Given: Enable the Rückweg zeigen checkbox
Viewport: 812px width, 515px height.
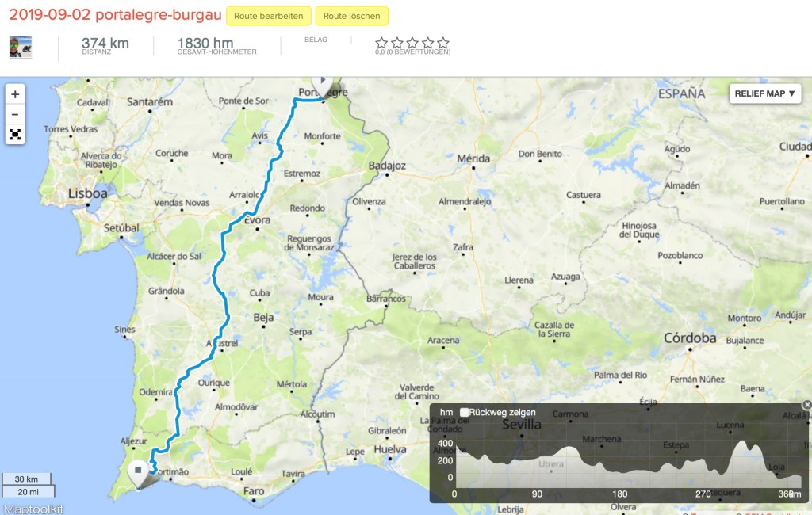Looking at the screenshot, I should pyautogui.click(x=464, y=413).
